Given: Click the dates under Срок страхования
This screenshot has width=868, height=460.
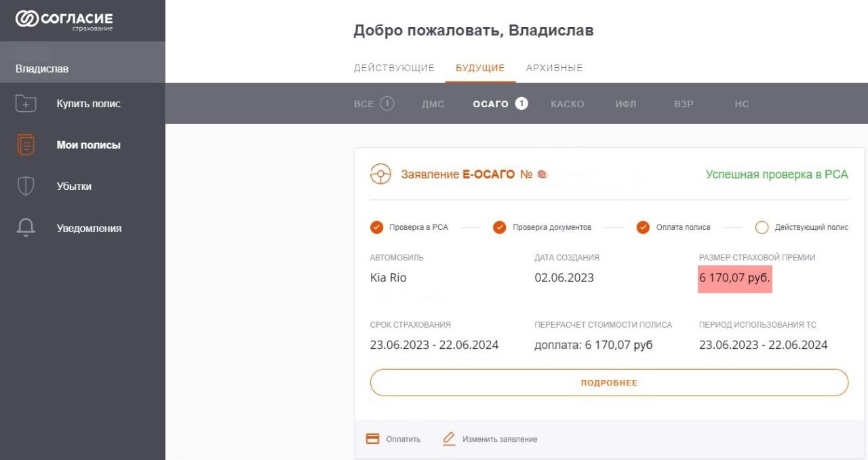Looking at the screenshot, I should [x=434, y=345].
